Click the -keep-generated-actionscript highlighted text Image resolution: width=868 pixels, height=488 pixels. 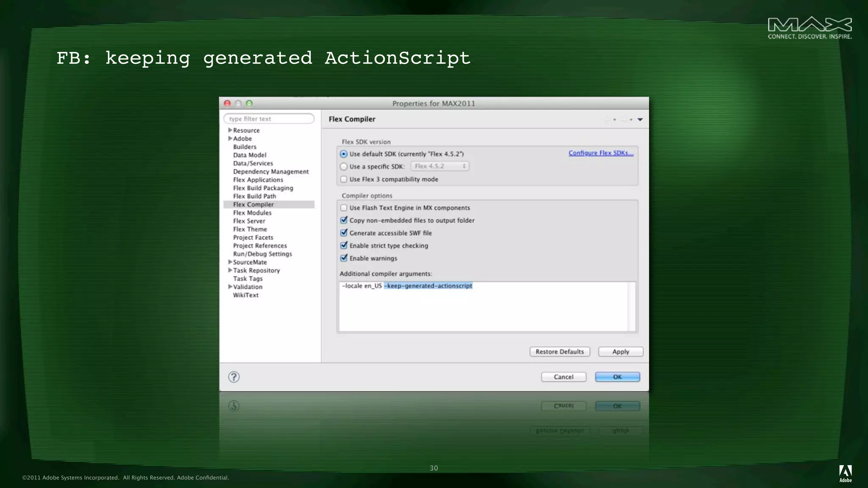428,286
